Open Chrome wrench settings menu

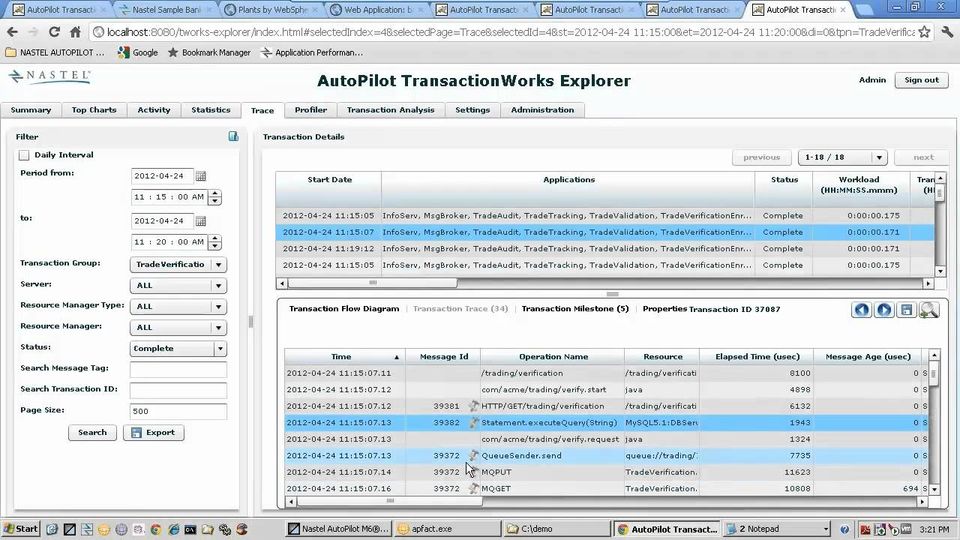(x=947, y=32)
